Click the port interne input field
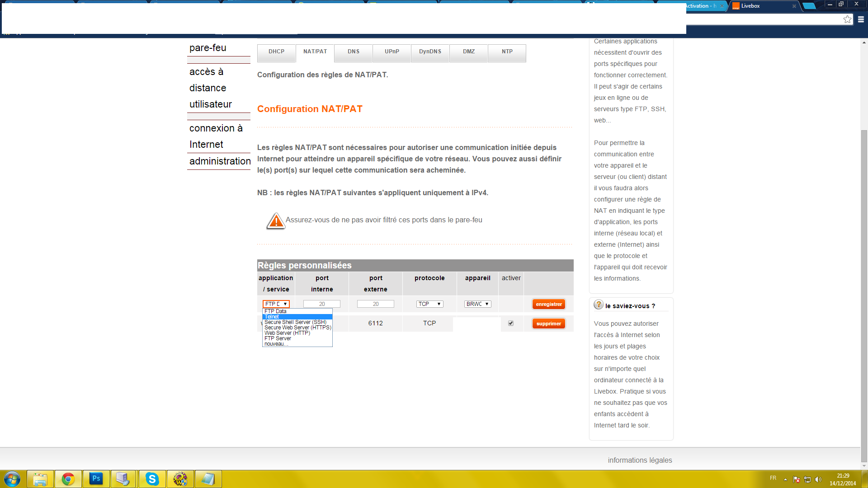Viewport: 868px width, 488px height. point(322,304)
